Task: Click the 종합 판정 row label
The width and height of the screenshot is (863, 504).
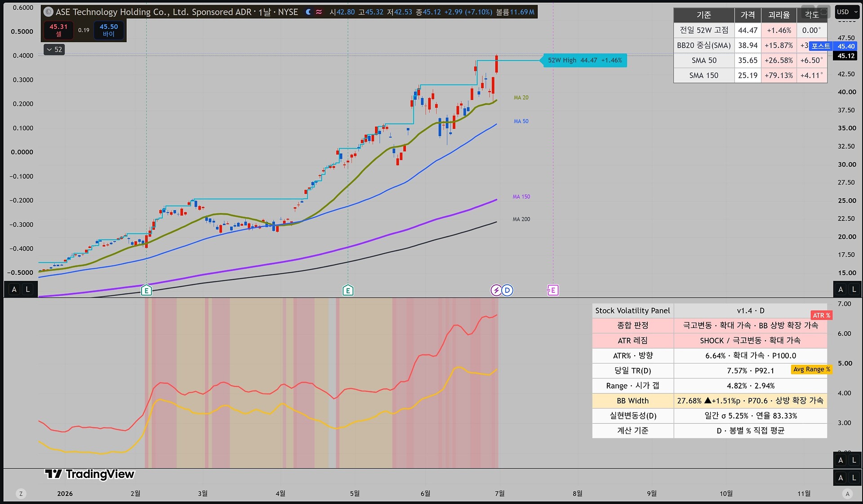Action: [633, 325]
